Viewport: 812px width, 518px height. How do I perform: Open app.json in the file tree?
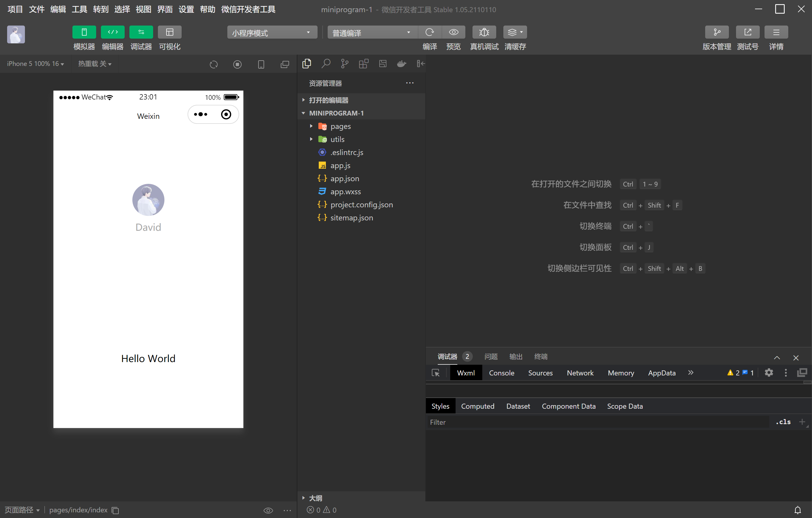[344, 179]
